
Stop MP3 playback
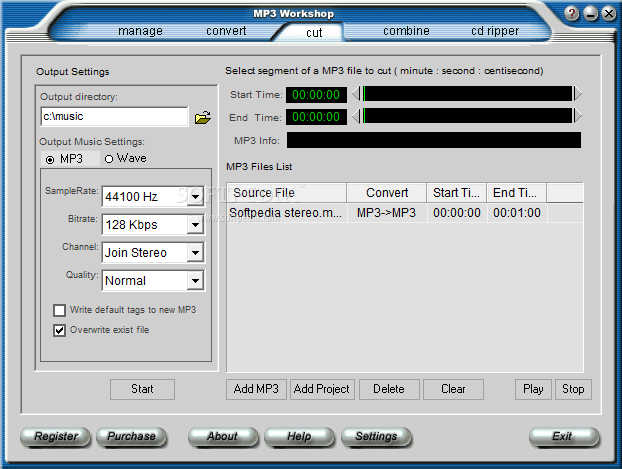573,389
